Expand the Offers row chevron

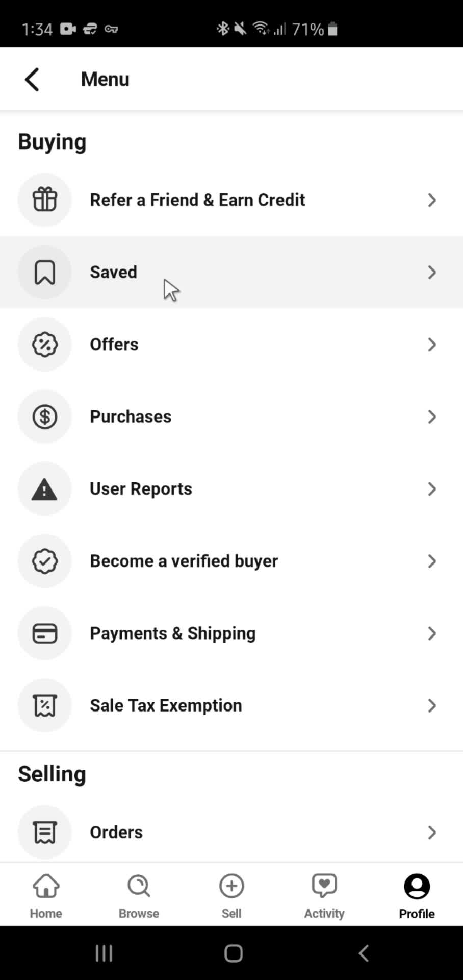[x=432, y=345]
